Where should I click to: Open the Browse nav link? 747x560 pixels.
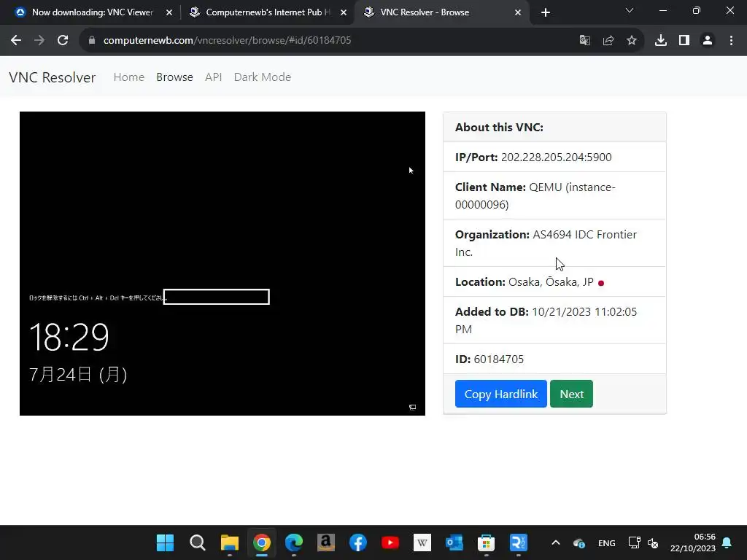[174, 77]
